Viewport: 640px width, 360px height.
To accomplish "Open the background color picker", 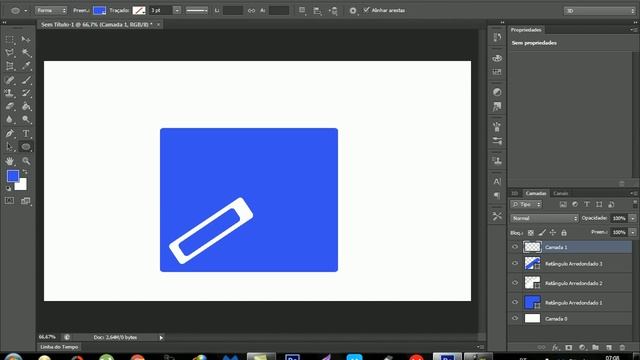I will pos(22,186).
